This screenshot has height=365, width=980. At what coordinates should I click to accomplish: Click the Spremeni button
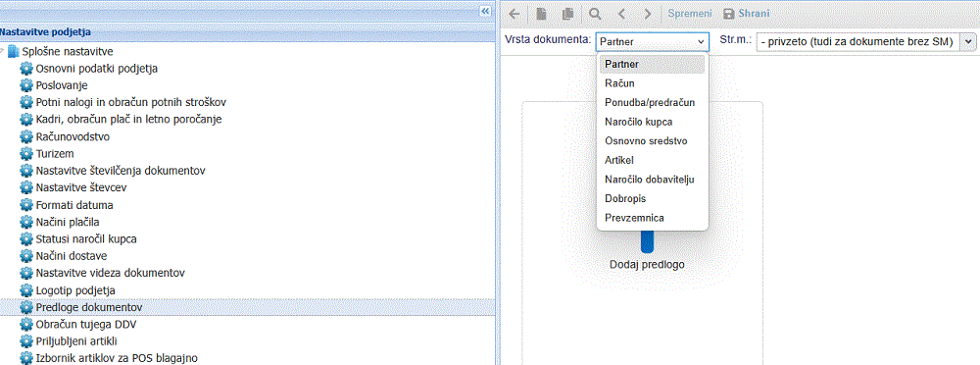pos(690,13)
